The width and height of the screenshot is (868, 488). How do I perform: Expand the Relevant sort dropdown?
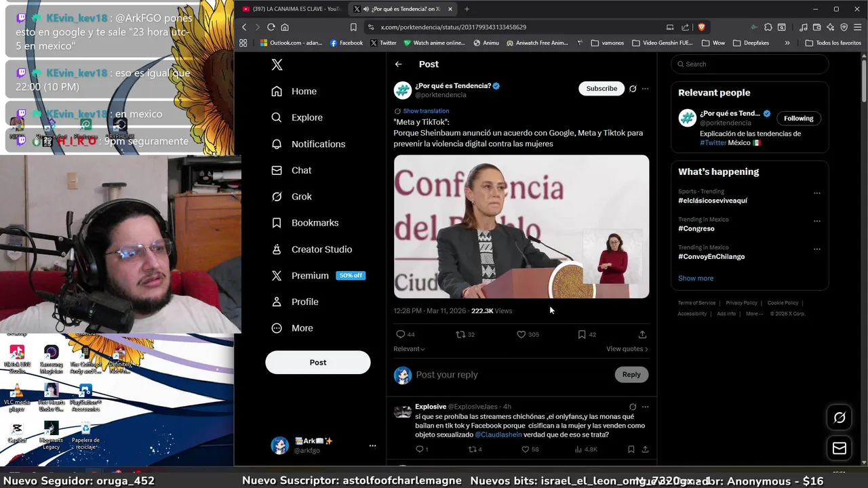[409, 349]
